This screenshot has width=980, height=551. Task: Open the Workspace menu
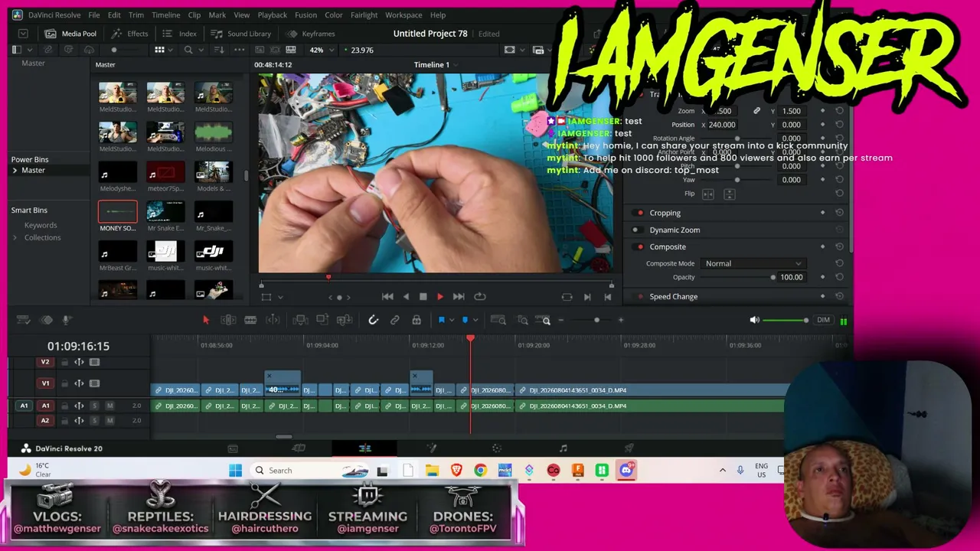[403, 15]
